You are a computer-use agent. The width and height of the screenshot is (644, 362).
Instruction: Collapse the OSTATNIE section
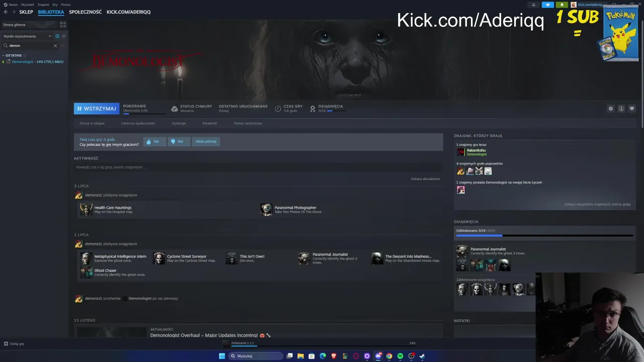14,55
